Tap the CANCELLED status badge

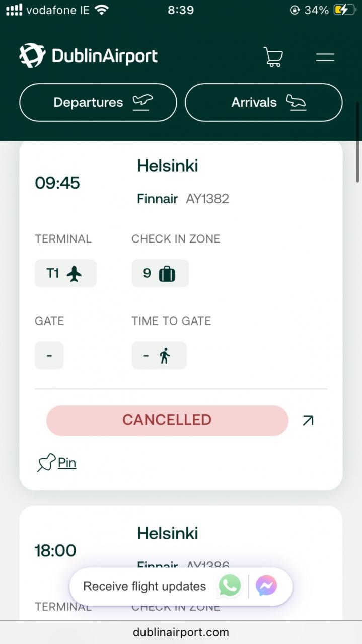tap(167, 420)
